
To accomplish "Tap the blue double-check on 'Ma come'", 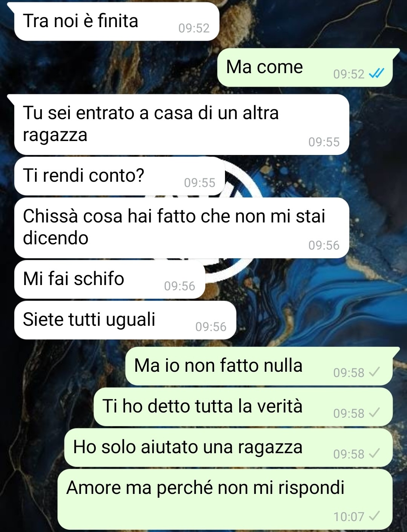I will pyautogui.click(x=376, y=74).
